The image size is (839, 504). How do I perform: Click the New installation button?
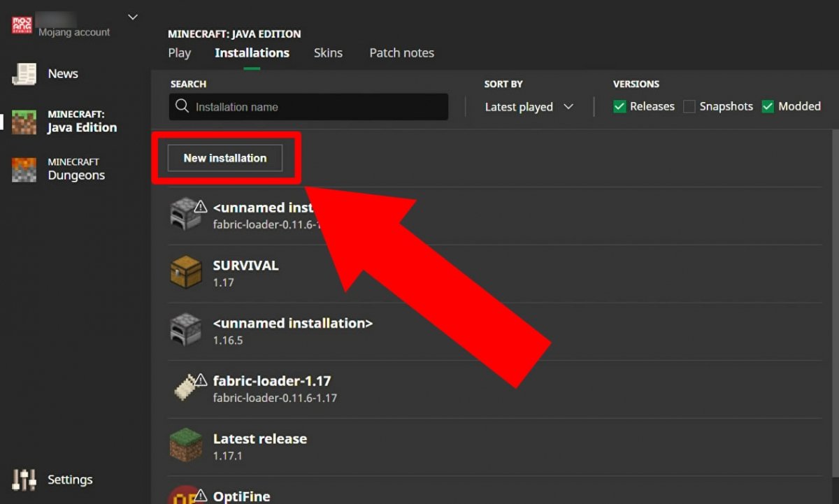[x=225, y=158]
